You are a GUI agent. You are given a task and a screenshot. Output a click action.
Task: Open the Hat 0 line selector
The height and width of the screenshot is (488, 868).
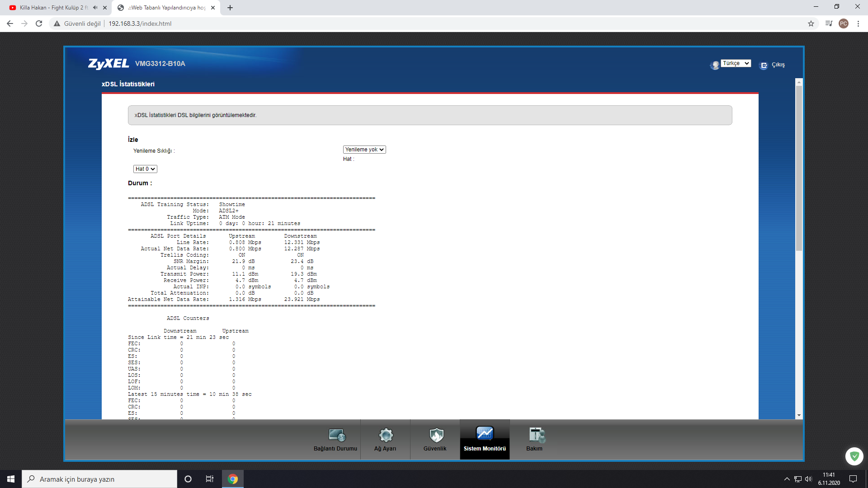(145, 169)
